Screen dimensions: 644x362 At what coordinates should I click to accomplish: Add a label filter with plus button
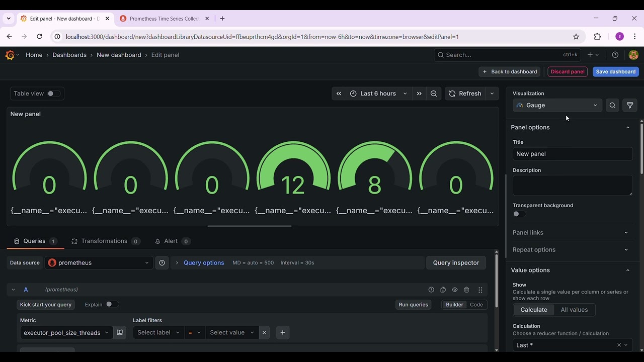[283, 332]
